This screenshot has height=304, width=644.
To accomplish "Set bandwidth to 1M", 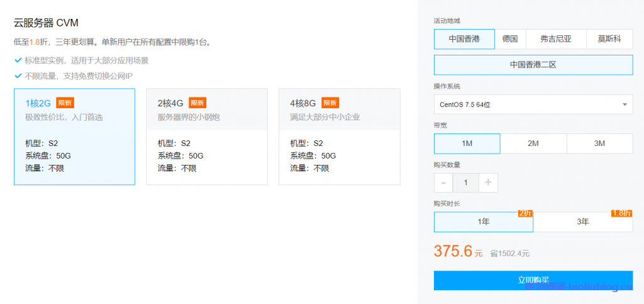I will click(x=467, y=144).
